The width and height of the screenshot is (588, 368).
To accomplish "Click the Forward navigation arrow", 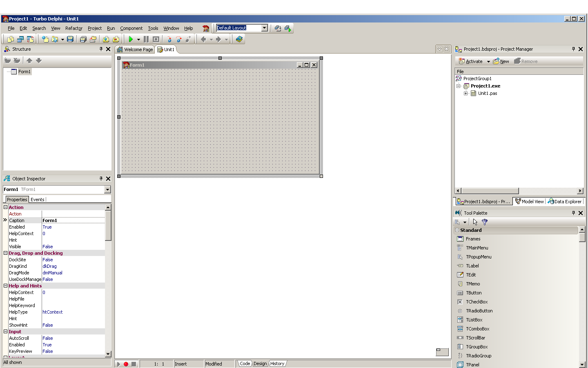I will point(218,39).
